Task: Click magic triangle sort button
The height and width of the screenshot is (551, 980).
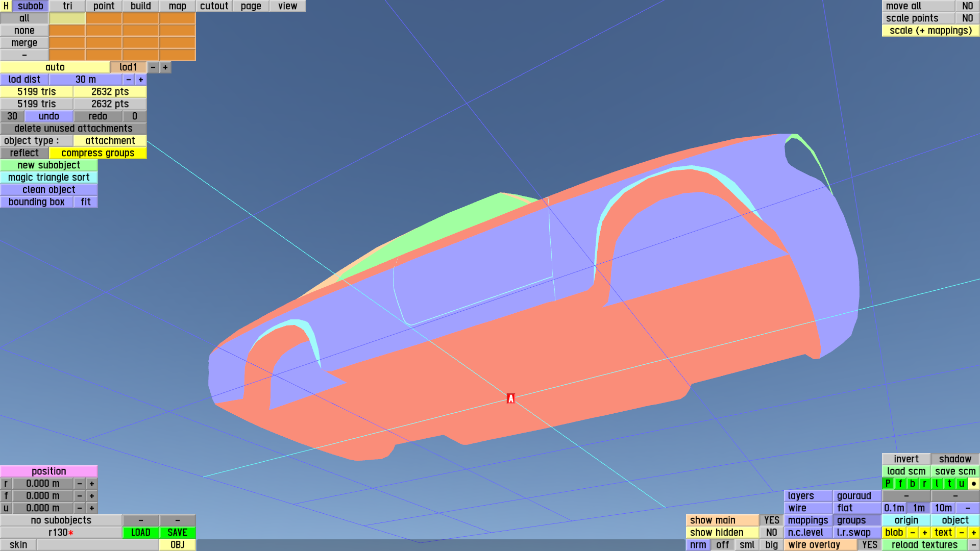Action: [x=49, y=178]
